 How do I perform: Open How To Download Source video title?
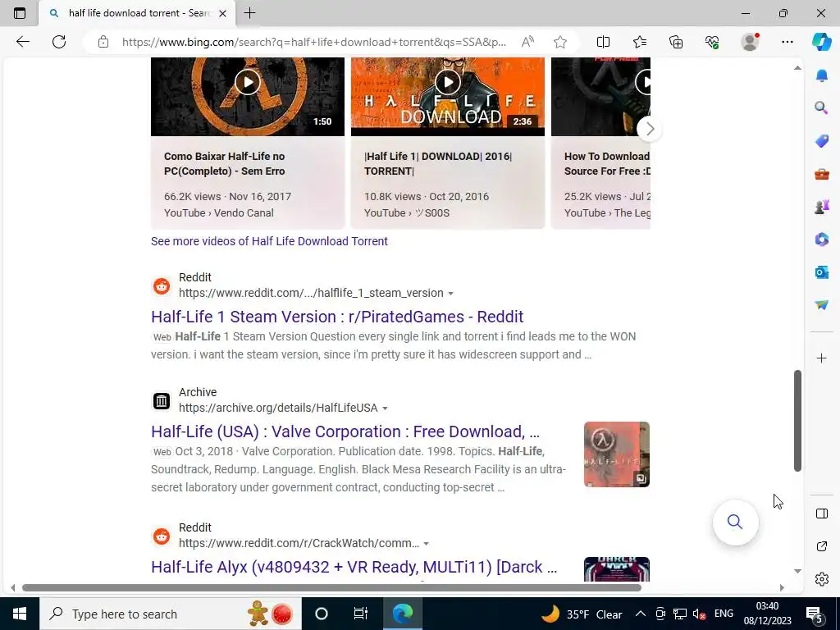[607, 163]
